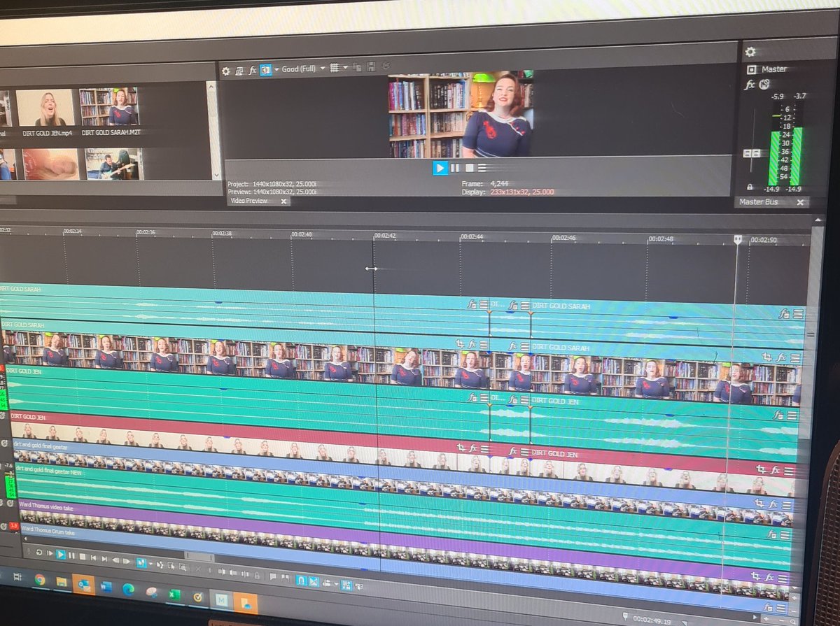Toggle loop playback in timeline transport
Image resolution: width=840 pixels, height=626 pixels.
click(x=38, y=553)
